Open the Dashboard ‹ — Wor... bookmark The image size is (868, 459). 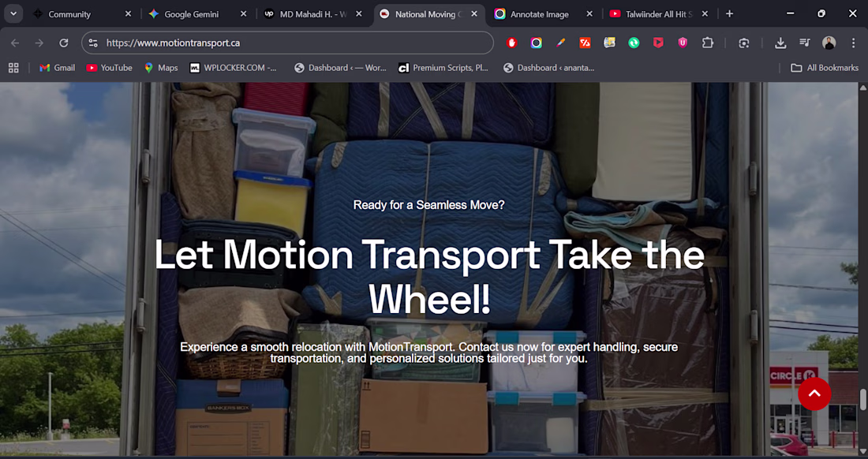340,68
